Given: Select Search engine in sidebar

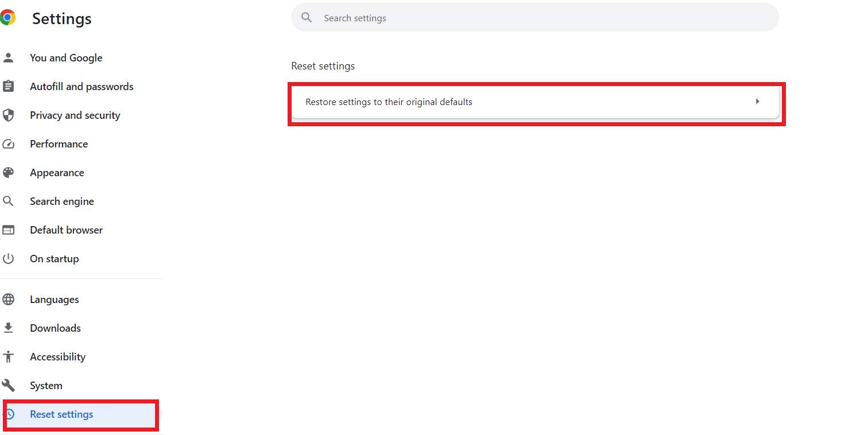Looking at the screenshot, I should click(62, 201).
